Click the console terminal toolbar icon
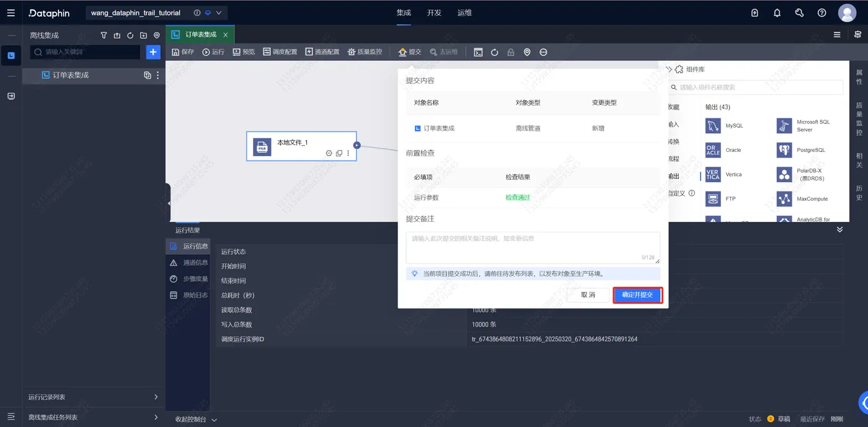868x427 pixels. coord(478,52)
